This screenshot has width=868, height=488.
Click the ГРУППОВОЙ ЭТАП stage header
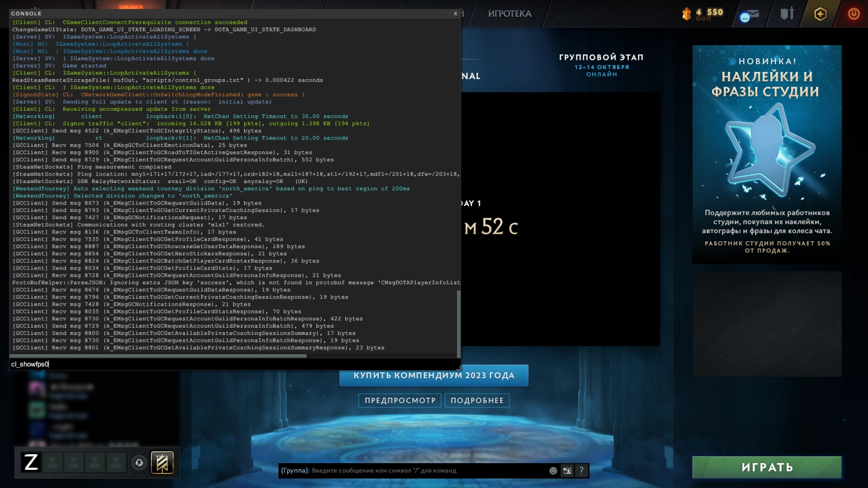pyautogui.click(x=601, y=57)
